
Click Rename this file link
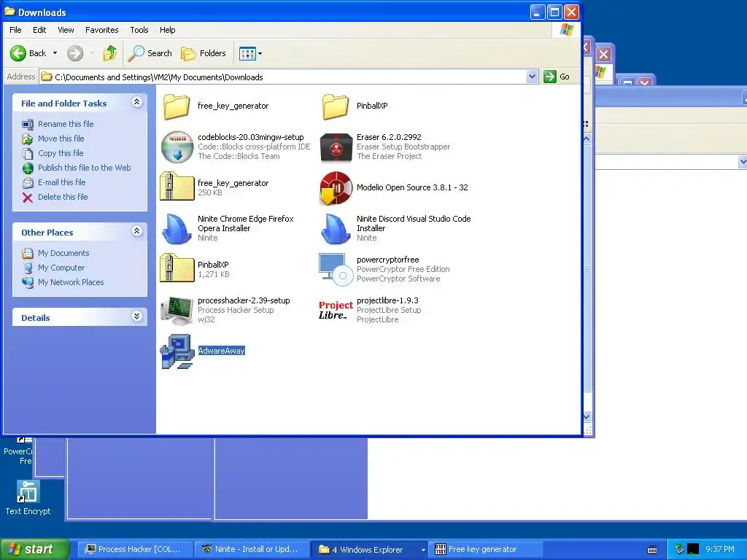pos(66,124)
